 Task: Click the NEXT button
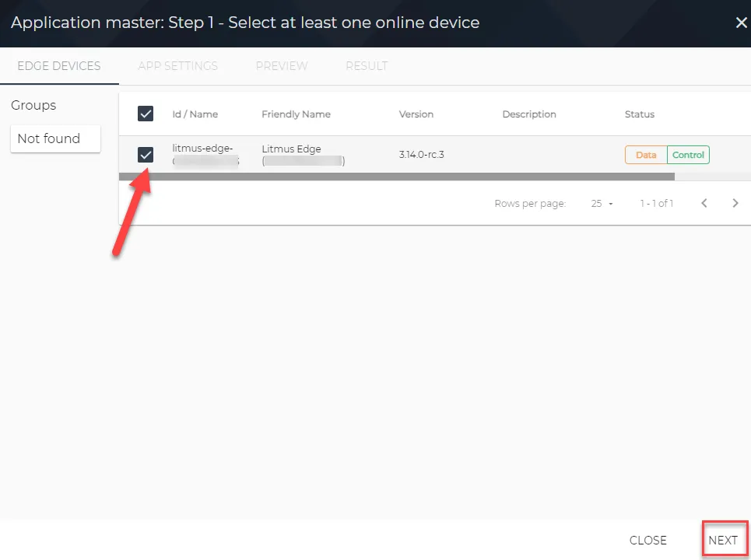[723, 540]
